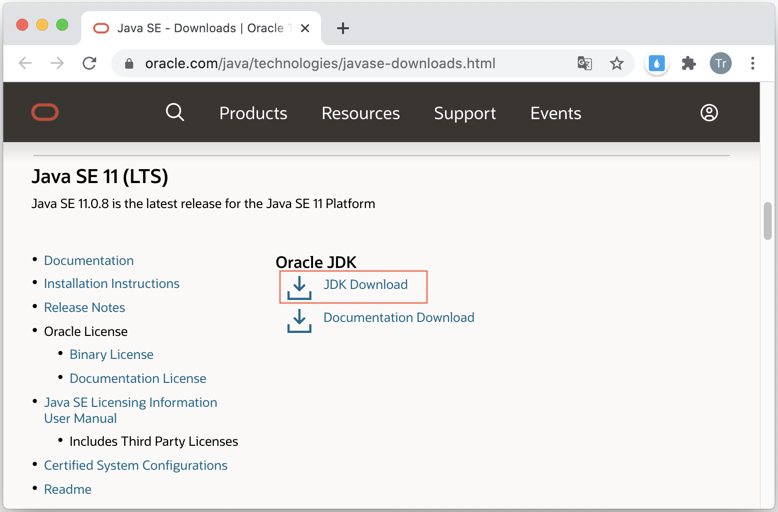
Task: Open the Resources menu
Action: tap(361, 113)
